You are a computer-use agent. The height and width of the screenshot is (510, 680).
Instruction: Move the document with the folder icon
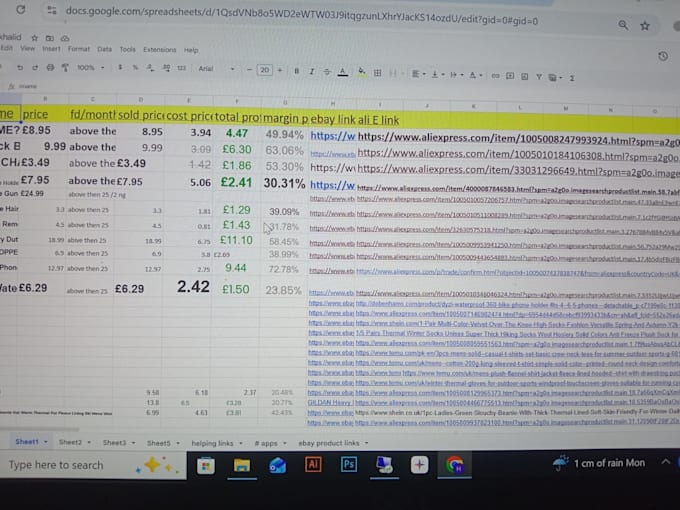(50, 38)
